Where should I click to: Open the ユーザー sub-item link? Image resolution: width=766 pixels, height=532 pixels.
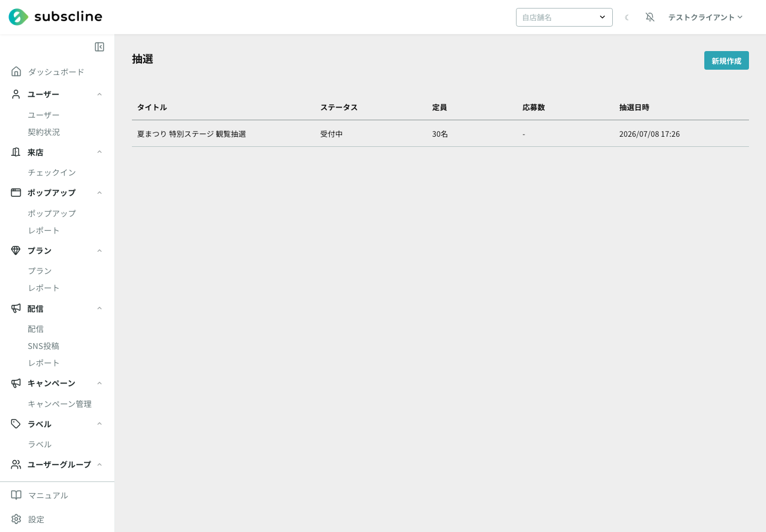(44, 115)
